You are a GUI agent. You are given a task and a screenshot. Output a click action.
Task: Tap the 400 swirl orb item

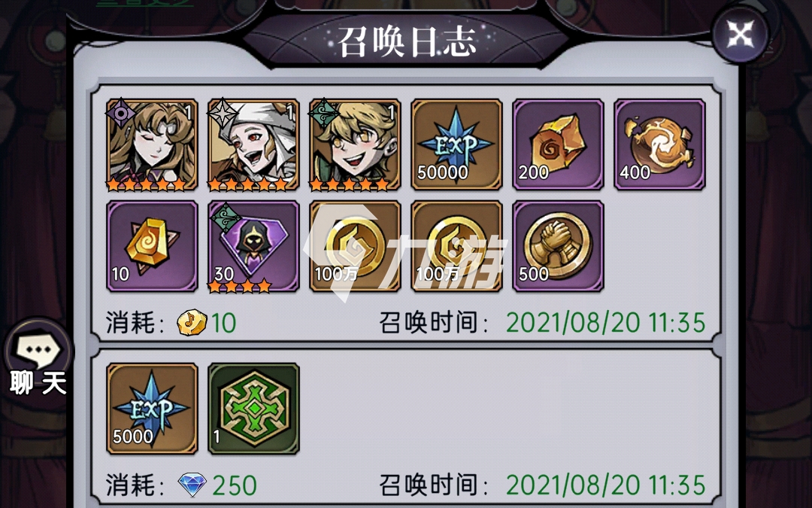(659, 144)
